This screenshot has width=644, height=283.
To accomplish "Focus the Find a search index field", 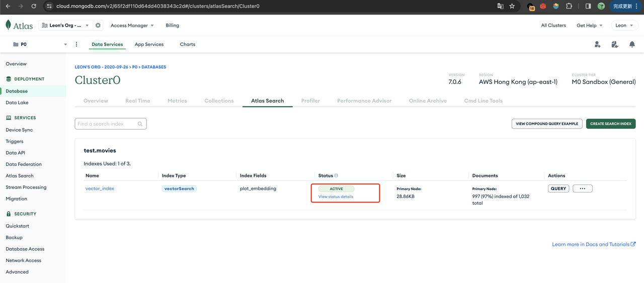I will [x=107, y=124].
